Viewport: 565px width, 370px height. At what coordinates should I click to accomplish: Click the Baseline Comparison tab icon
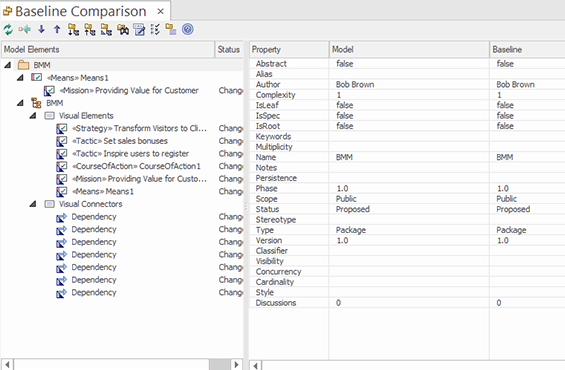[7, 12]
